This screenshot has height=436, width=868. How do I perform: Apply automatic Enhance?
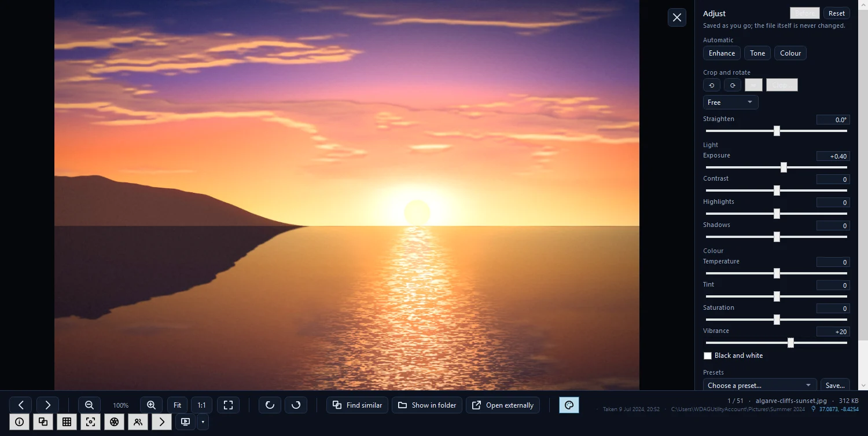(722, 53)
